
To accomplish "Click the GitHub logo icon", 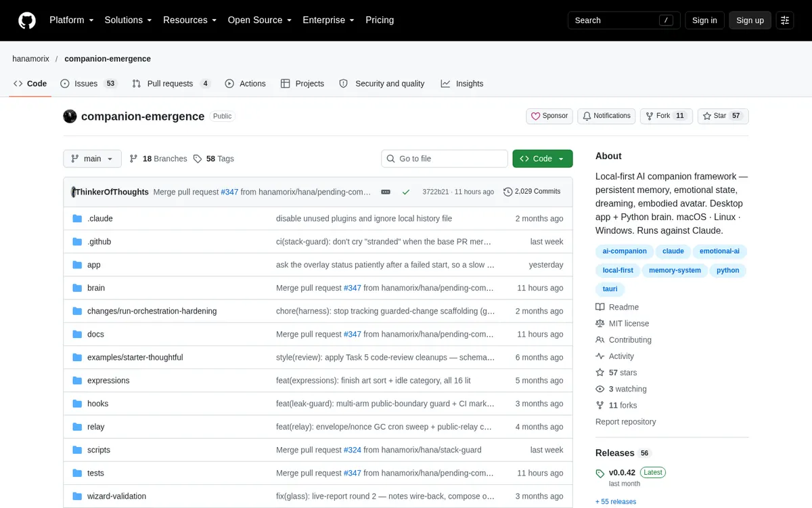I will coord(27,20).
